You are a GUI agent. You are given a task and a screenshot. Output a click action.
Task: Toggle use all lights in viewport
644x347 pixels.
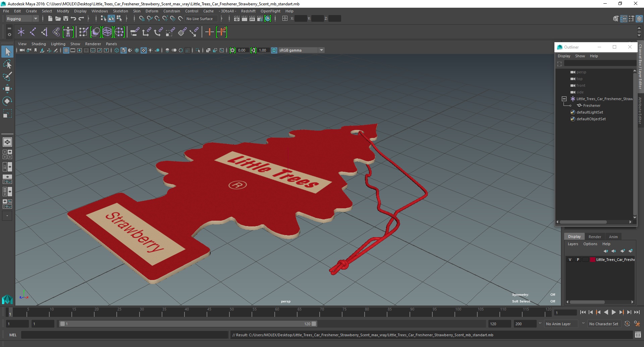[150, 50]
